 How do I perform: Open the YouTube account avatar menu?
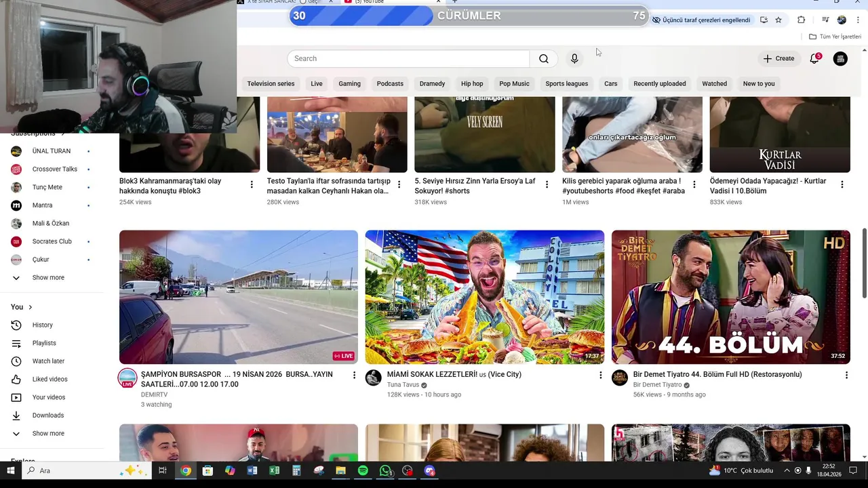(840, 59)
